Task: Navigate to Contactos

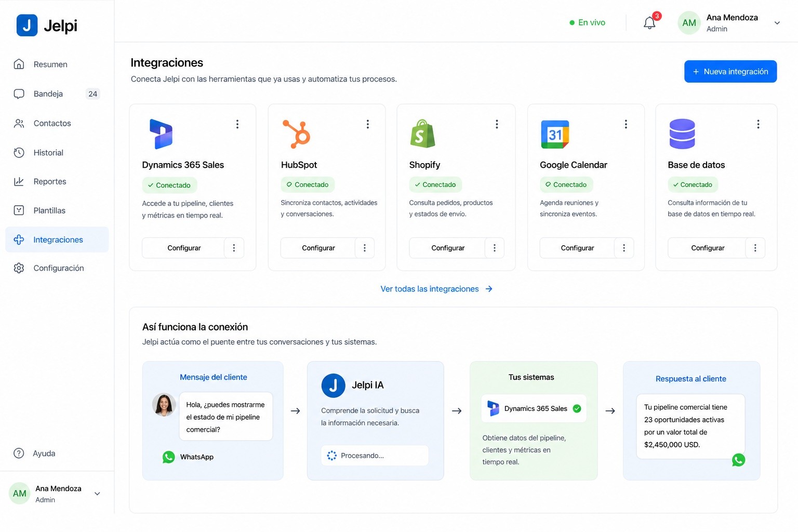Action: tap(57, 123)
